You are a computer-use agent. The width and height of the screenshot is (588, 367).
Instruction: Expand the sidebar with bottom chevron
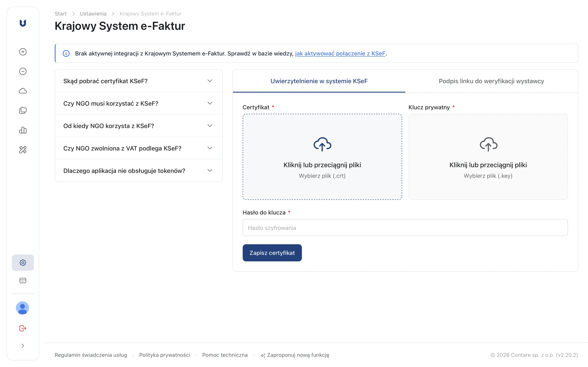23,346
